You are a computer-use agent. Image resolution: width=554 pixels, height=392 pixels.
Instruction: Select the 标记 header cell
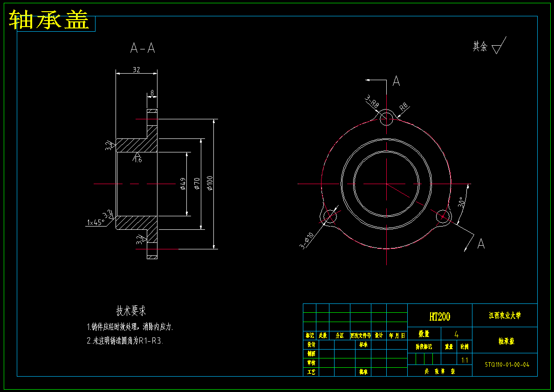pos(310,336)
